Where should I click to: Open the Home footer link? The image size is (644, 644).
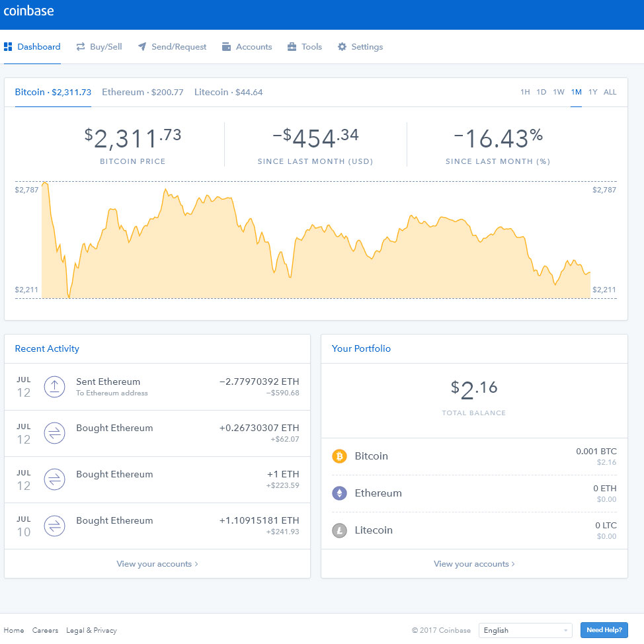point(13,631)
